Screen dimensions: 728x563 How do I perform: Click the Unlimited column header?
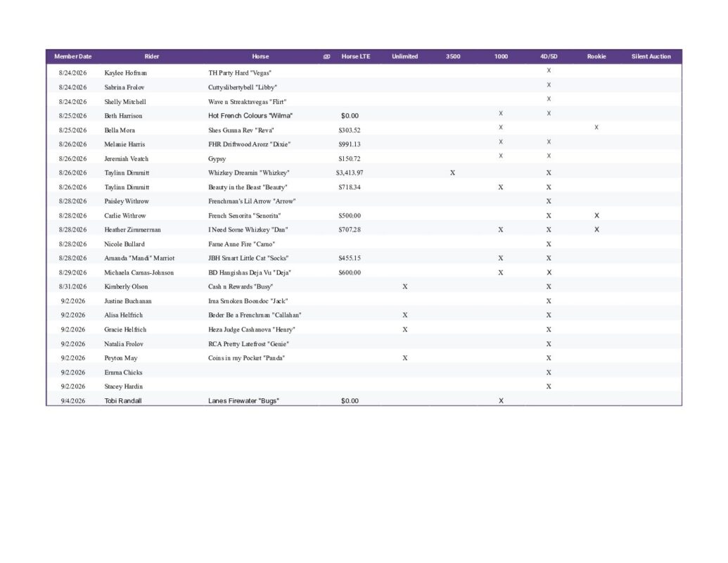point(405,57)
